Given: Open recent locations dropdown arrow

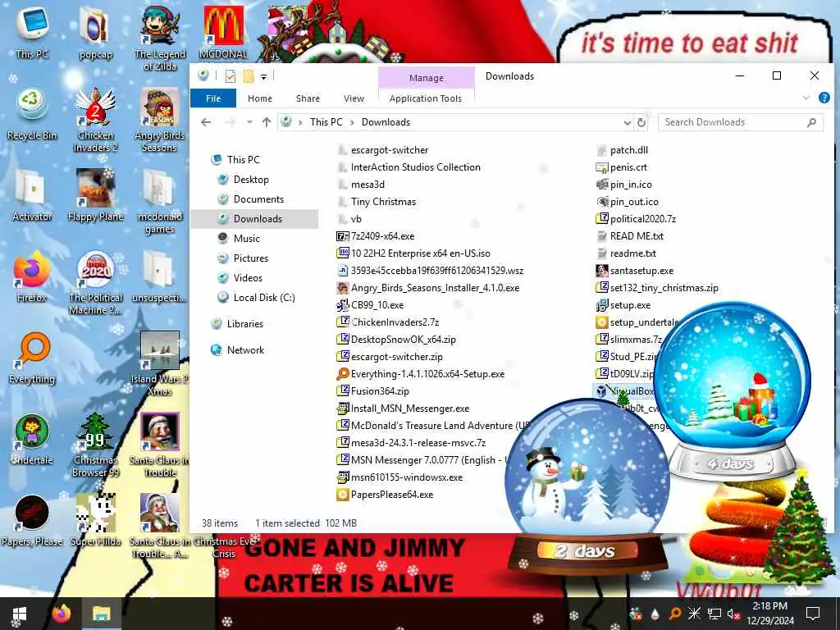Looking at the screenshot, I should [249, 122].
